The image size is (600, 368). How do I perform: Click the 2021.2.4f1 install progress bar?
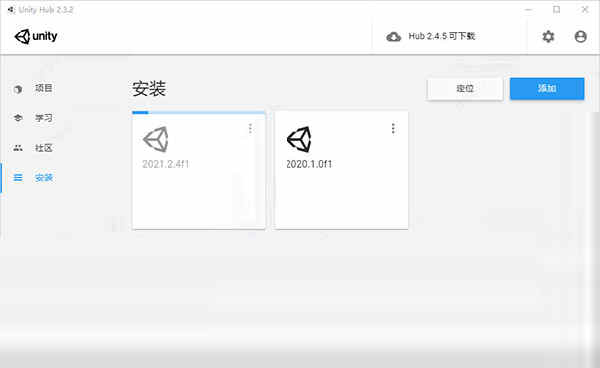199,112
